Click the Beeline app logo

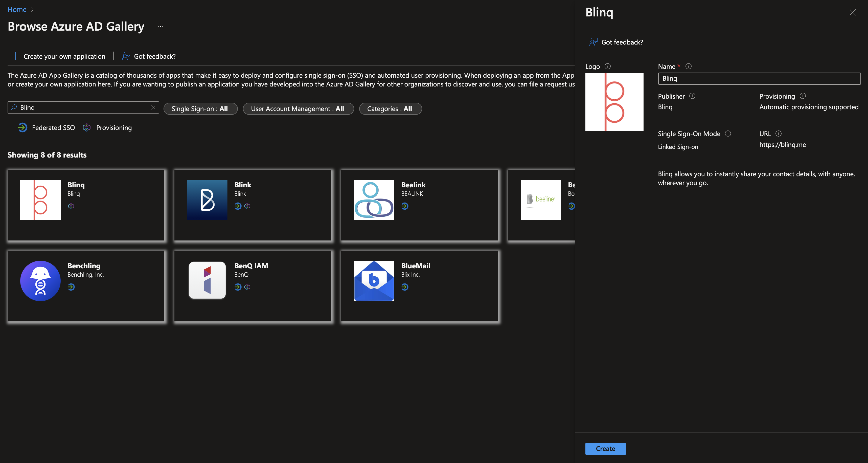pyautogui.click(x=541, y=200)
